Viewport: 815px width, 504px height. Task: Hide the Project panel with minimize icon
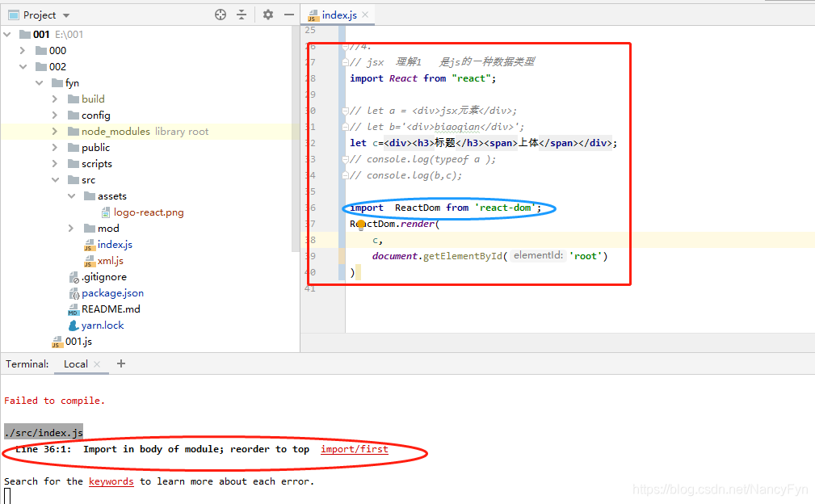289,15
